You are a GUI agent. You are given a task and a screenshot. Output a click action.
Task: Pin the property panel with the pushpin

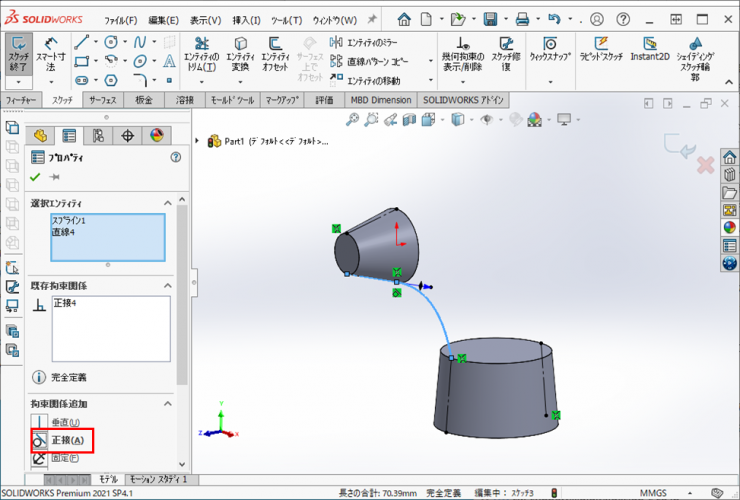55,177
